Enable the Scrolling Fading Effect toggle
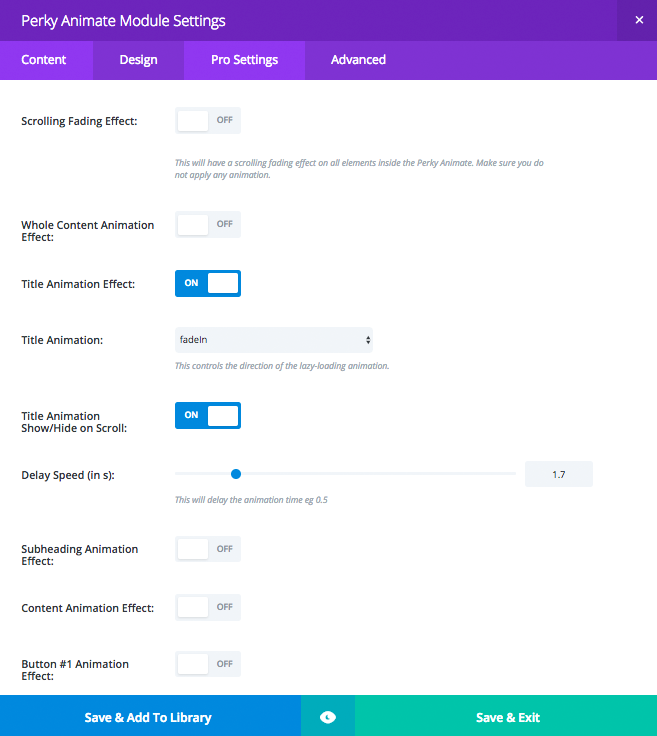This screenshot has height=736, width=657. point(208,121)
